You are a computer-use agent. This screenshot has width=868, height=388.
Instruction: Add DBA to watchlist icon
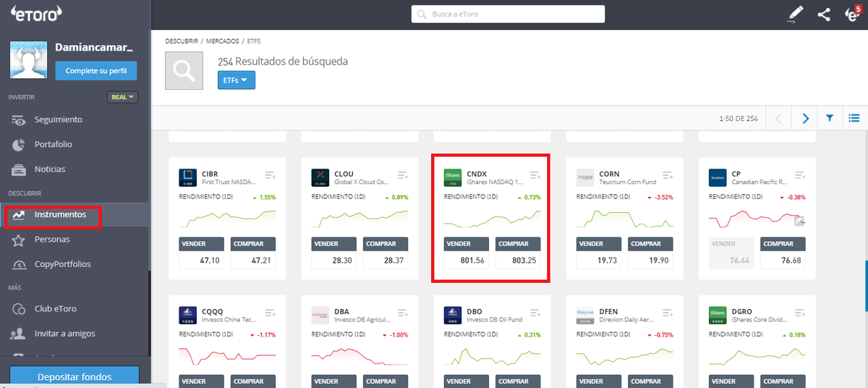point(403,313)
